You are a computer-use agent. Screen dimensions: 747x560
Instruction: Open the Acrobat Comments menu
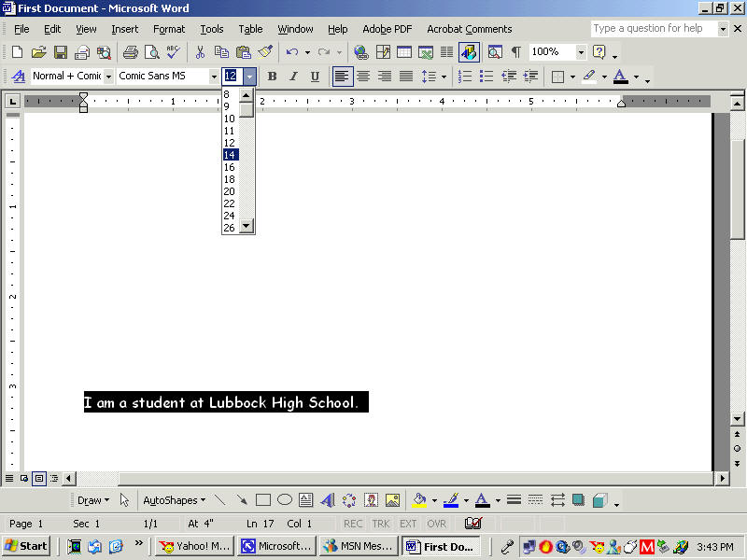click(470, 29)
